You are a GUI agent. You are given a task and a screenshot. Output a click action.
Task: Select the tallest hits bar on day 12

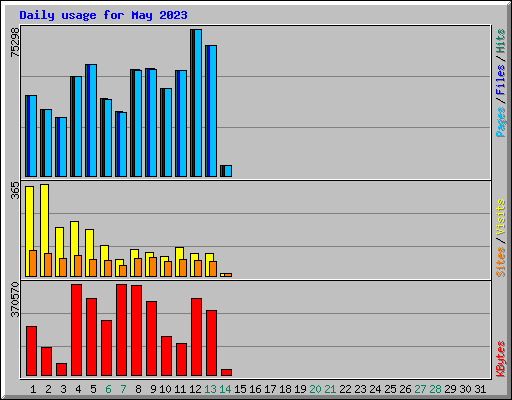(x=196, y=103)
